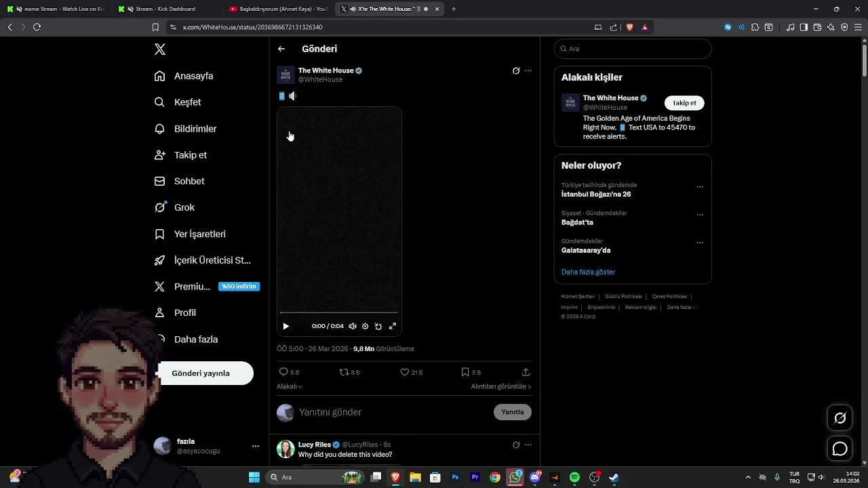Click the X logo in the sidebar
Screen dimensions: 868x488
pyautogui.click(x=160, y=49)
